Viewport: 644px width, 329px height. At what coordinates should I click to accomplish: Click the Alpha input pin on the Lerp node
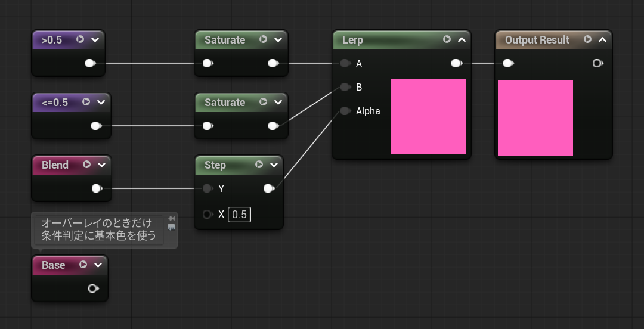click(x=345, y=111)
